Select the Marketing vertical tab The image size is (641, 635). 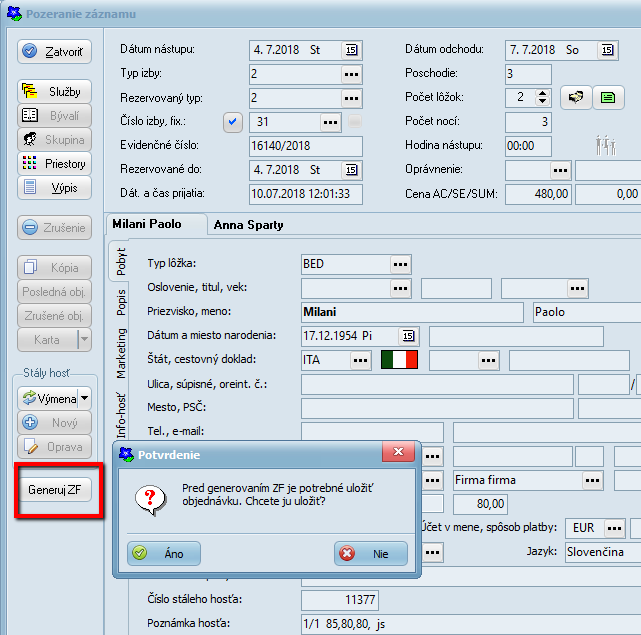click(121, 353)
